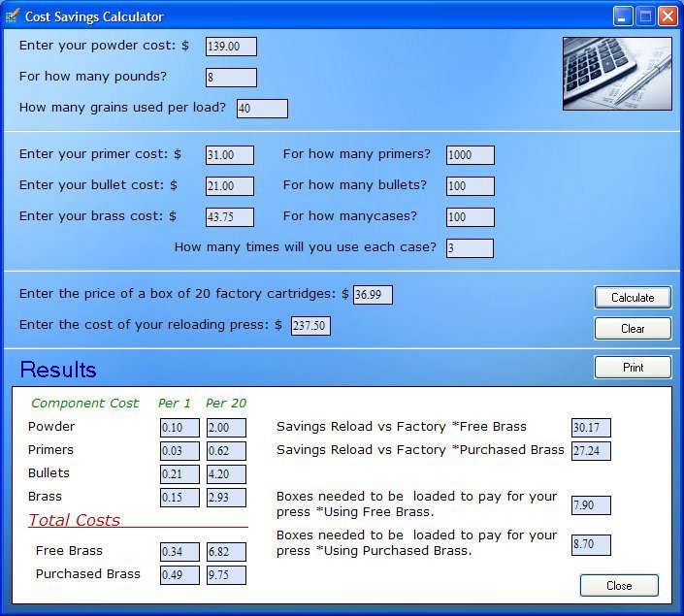Click the number of cases field
The width and height of the screenshot is (684, 616).
(x=470, y=217)
